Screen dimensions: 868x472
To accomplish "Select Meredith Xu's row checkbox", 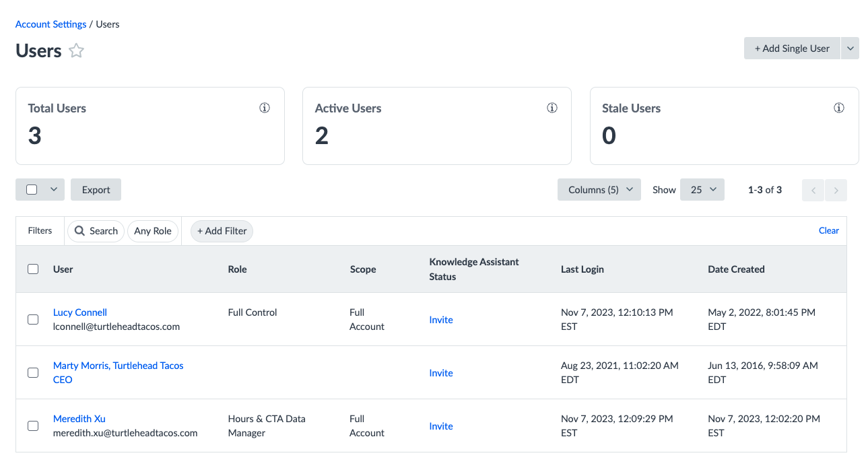I will pos(33,426).
